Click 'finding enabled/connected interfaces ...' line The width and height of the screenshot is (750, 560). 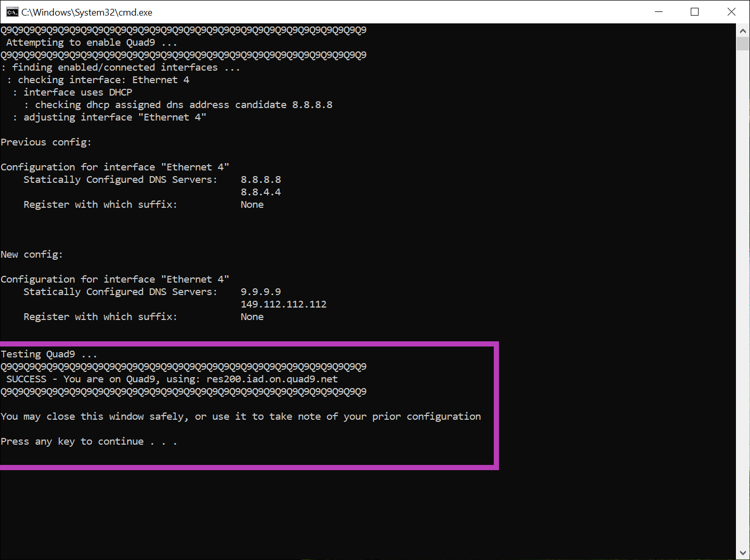[x=121, y=68]
